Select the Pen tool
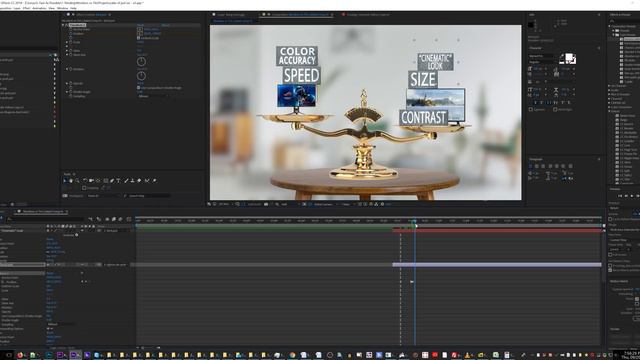The image size is (640, 360). coord(112,180)
